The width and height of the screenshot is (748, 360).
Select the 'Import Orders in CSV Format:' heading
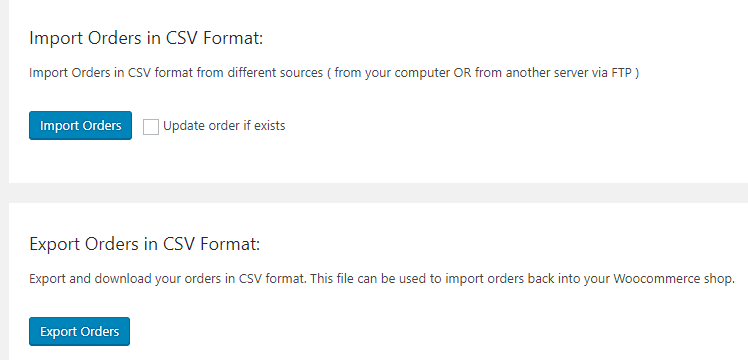tap(146, 39)
